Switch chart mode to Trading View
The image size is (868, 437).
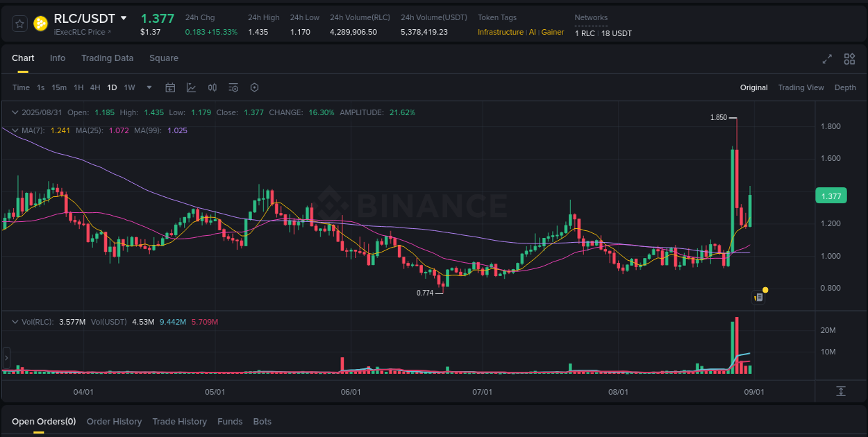pos(801,87)
